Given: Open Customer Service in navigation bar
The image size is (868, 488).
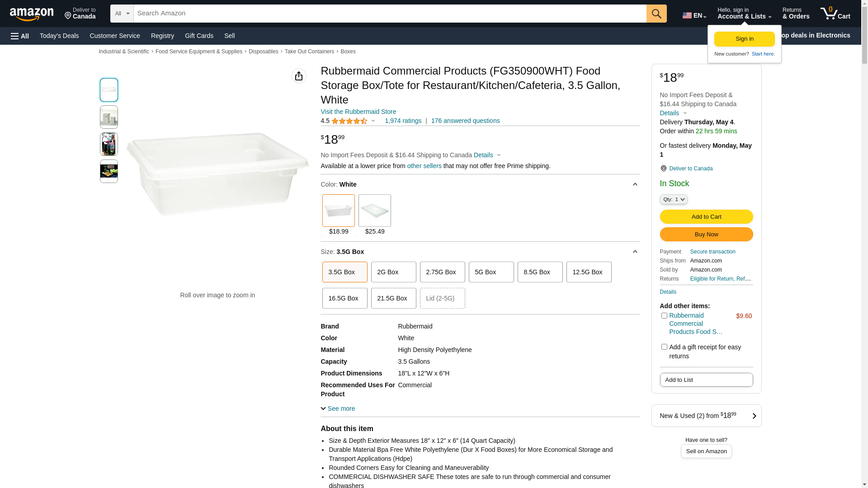Looking at the screenshot, I should click(x=115, y=36).
